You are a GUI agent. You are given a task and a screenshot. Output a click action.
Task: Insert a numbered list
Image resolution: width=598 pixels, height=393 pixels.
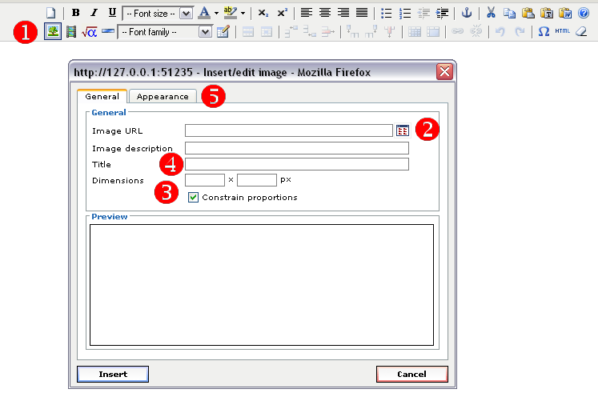tap(405, 13)
